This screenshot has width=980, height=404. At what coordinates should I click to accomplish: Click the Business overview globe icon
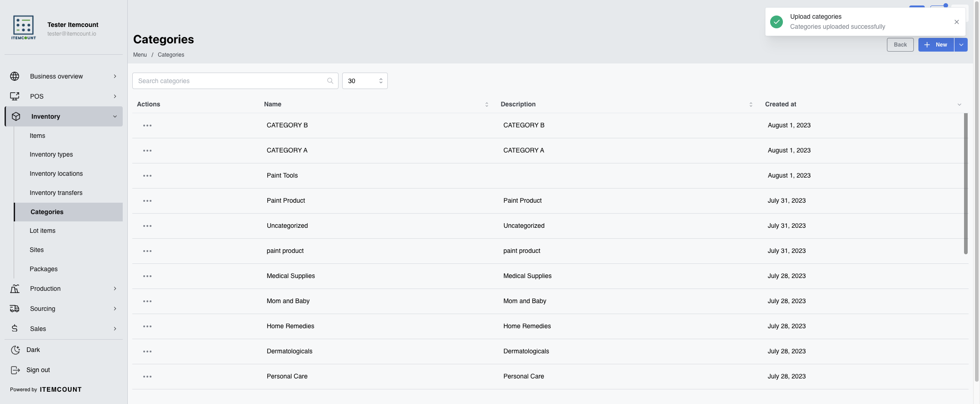click(x=15, y=76)
